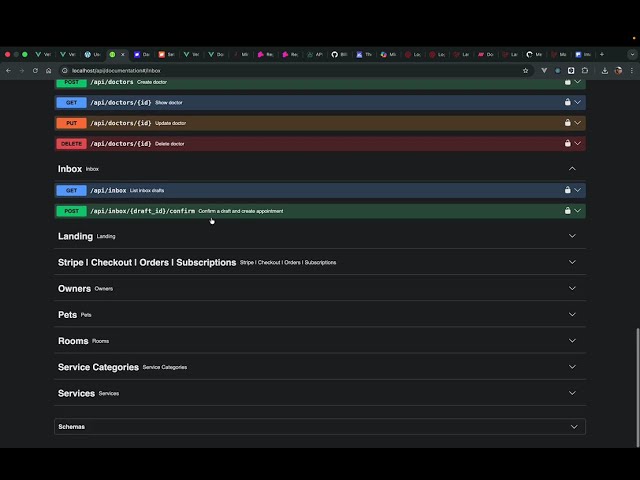
Task: Click the profile avatar in the toolbar
Action: [618, 71]
